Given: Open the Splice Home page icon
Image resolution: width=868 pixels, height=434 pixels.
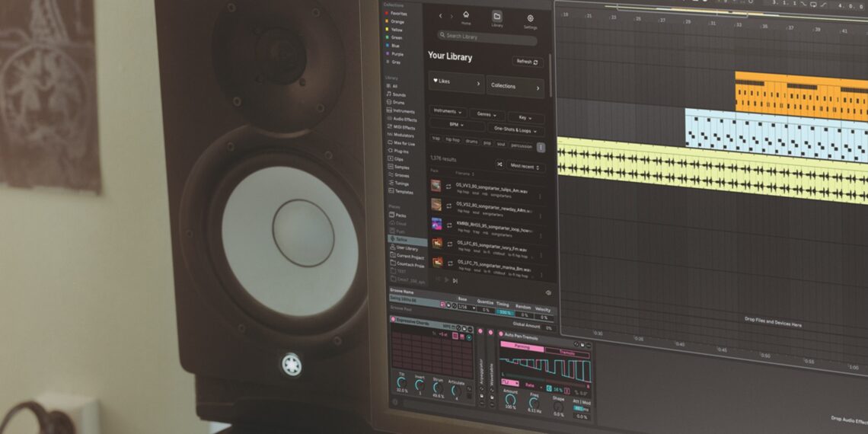Looking at the screenshot, I should pyautogui.click(x=466, y=15).
